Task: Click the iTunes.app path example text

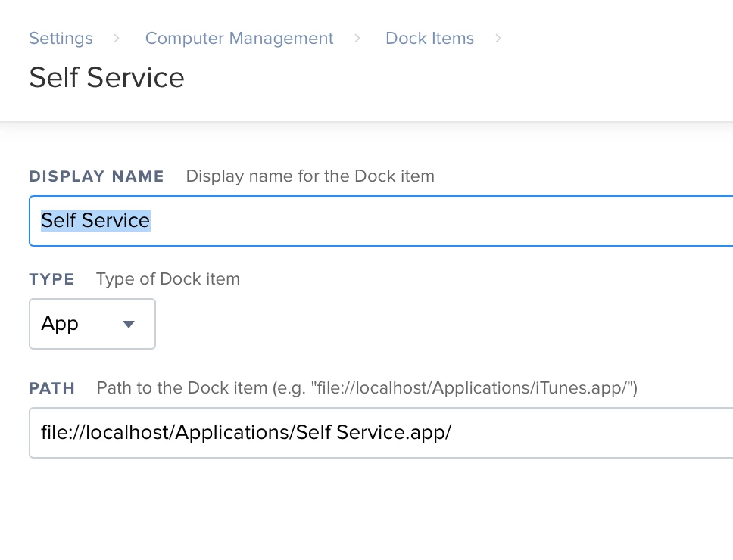Action: [367, 388]
